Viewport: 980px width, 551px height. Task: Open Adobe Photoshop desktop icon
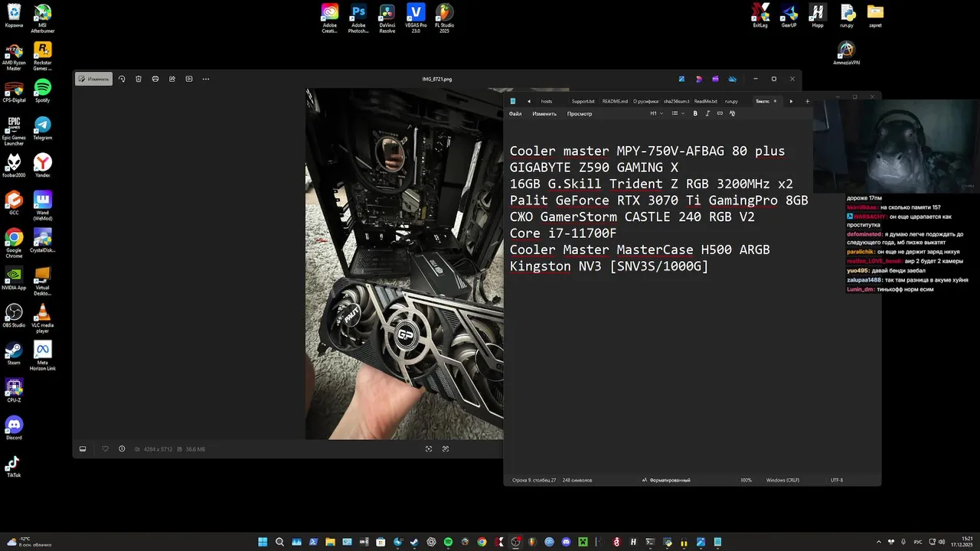click(x=358, y=18)
